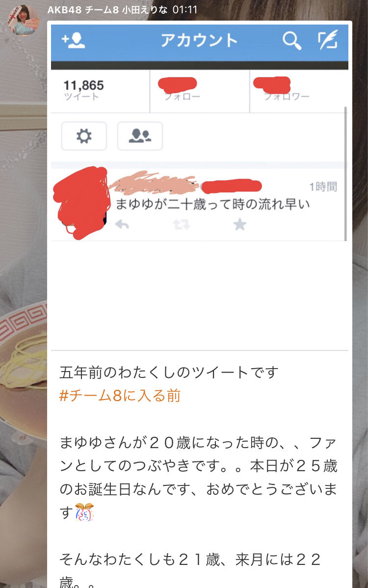Tap the アカウント header title
The width and height of the screenshot is (368, 588).
click(x=199, y=40)
